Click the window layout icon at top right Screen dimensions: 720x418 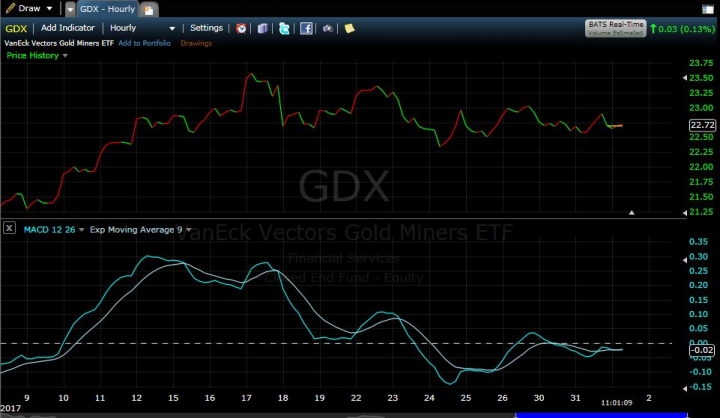tap(708, 9)
